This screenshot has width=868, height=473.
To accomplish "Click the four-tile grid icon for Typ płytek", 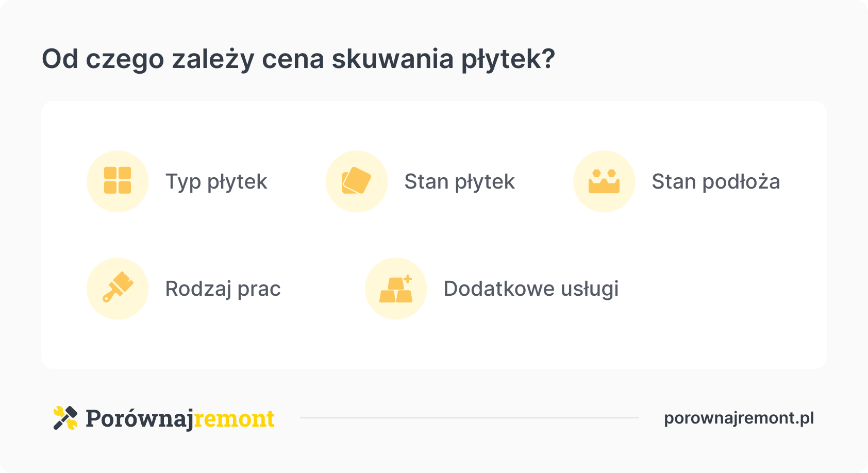I will click(x=118, y=181).
